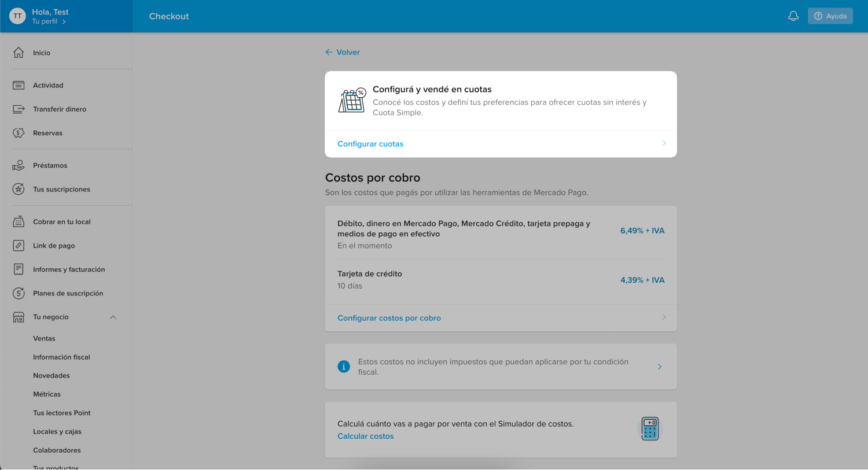Click the '10 días' text
Screen dimensions: 868x470
point(350,286)
